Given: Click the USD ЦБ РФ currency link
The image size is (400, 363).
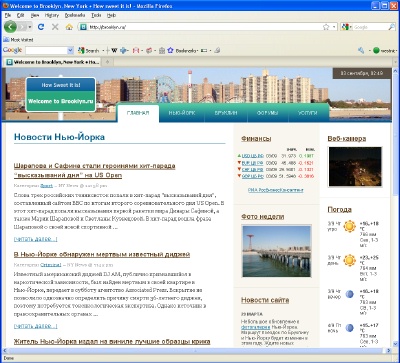Looking at the screenshot, I should (x=252, y=156).
